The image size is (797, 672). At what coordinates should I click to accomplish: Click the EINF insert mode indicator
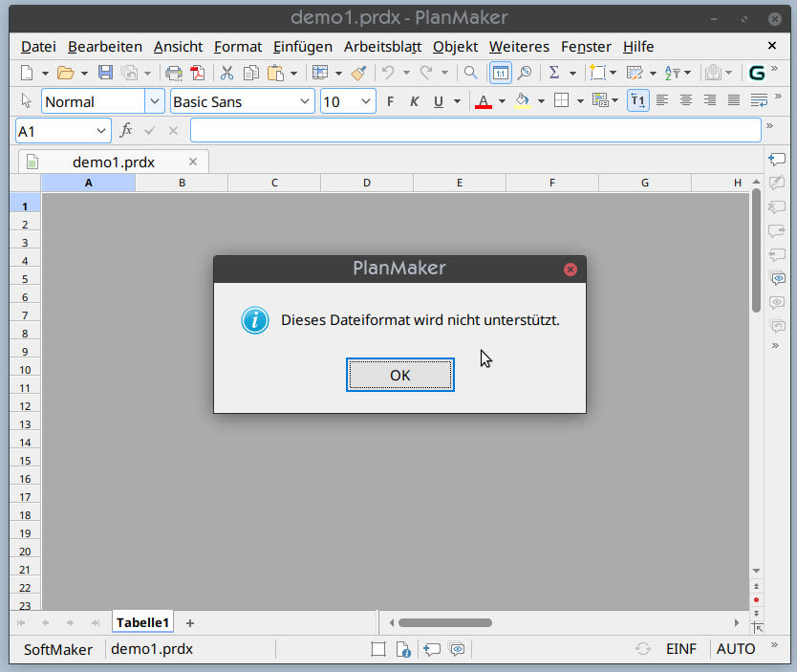(680, 649)
